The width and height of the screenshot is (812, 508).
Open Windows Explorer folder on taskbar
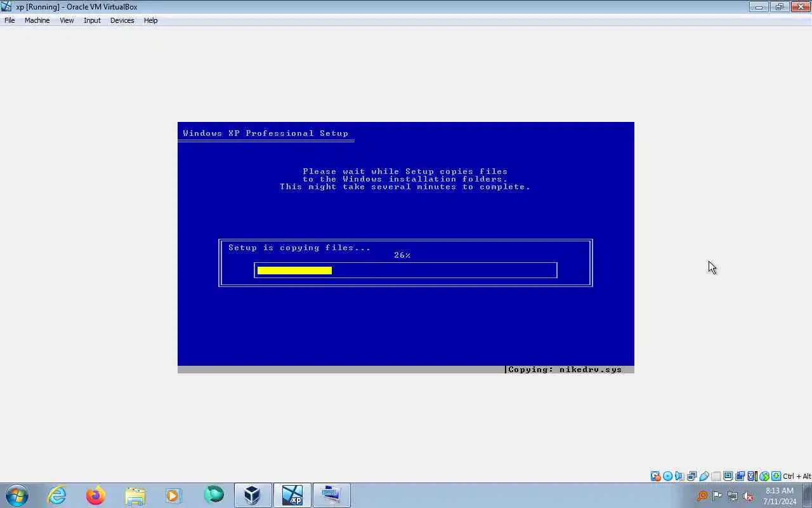point(134,495)
